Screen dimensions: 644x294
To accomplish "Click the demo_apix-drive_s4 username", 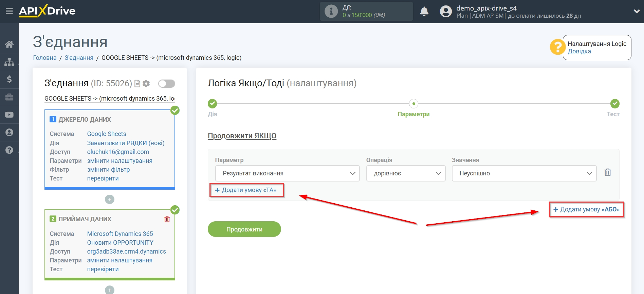I will (x=486, y=8).
